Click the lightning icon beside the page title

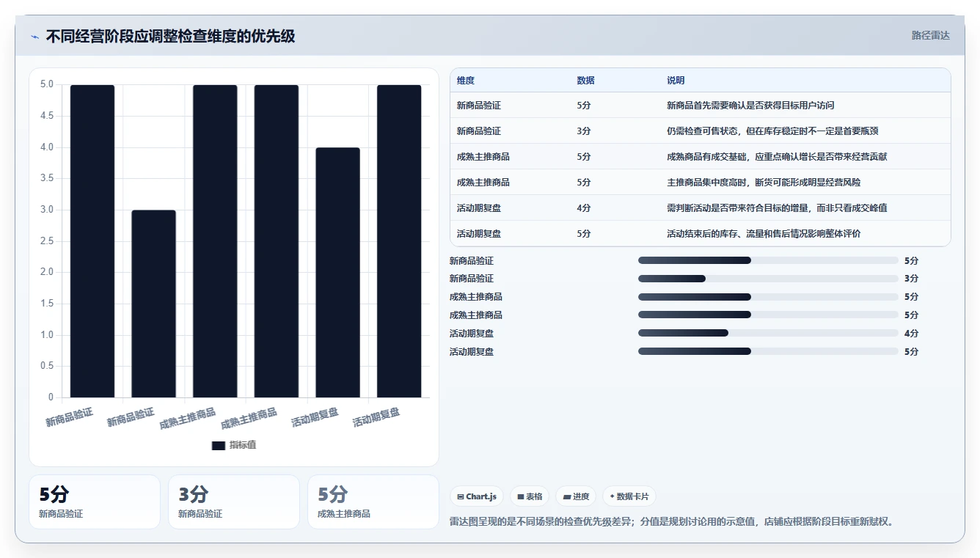pyautogui.click(x=34, y=37)
